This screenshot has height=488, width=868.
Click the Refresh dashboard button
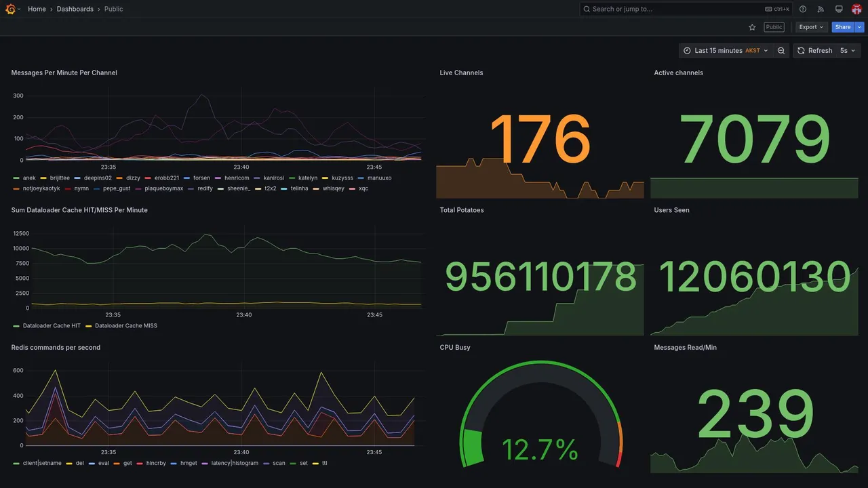point(814,51)
